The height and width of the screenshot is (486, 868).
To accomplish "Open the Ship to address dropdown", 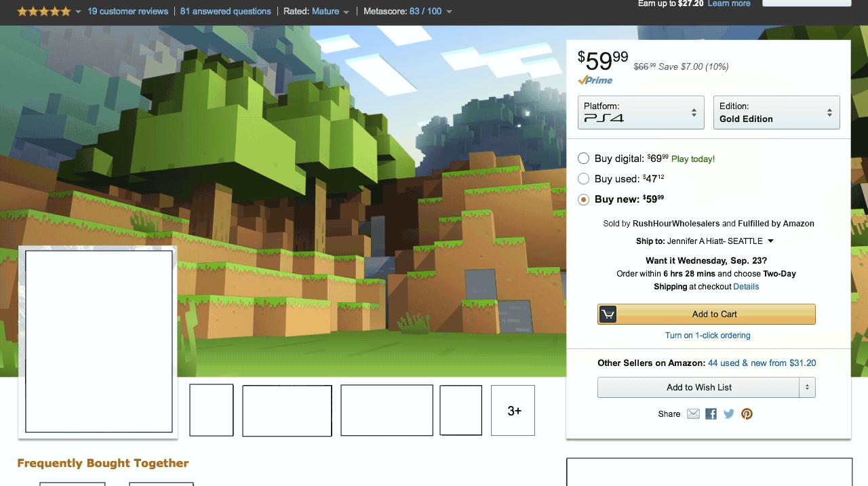I will [770, 241].
